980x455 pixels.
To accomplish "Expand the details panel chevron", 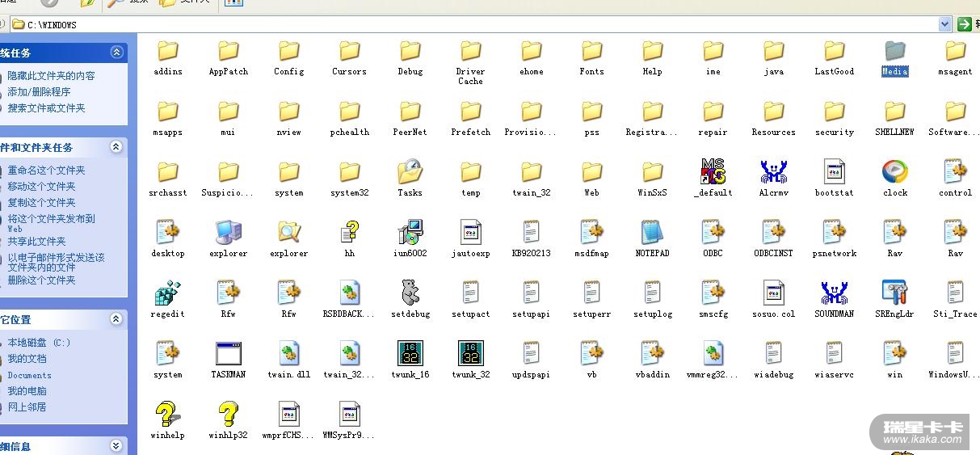I will [116, 446].
